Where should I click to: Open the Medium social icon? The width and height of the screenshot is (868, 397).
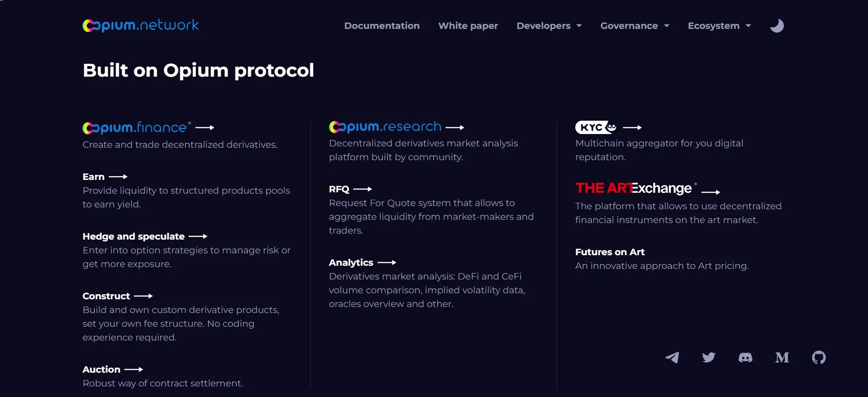(782, 358)
